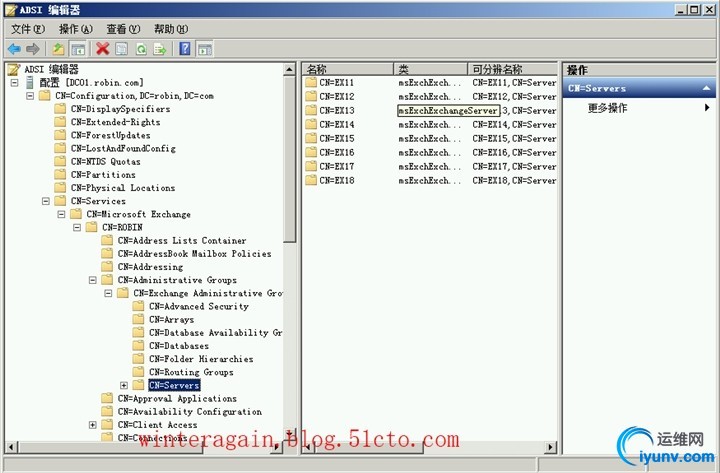Select CN=Address Lists Container
The width and height of the screenshot is (720, 473).
(x=182, y=241)
